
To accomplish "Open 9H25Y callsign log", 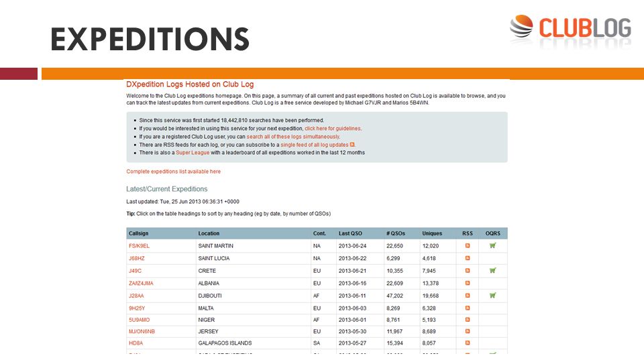I will point(137,308).
